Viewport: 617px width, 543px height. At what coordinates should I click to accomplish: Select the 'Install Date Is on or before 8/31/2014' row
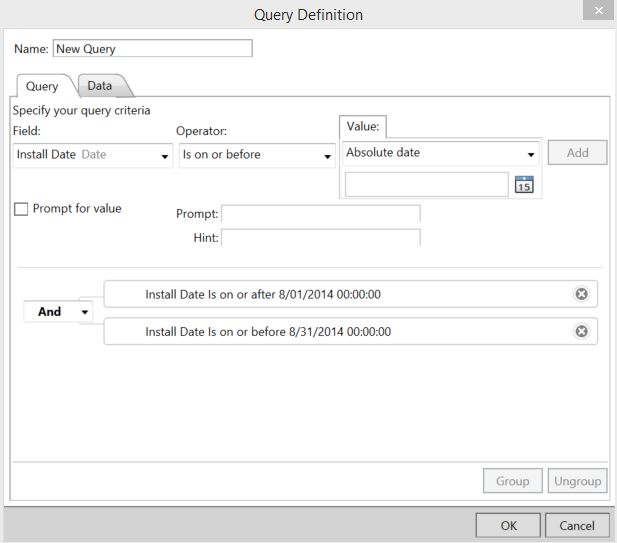tap(351, 331)
